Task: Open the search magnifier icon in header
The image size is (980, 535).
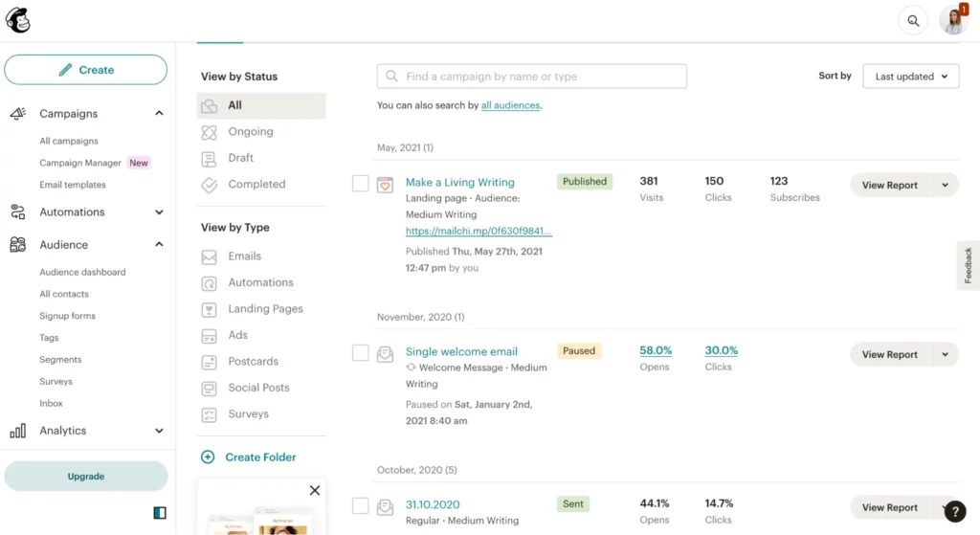Action: 913,21
